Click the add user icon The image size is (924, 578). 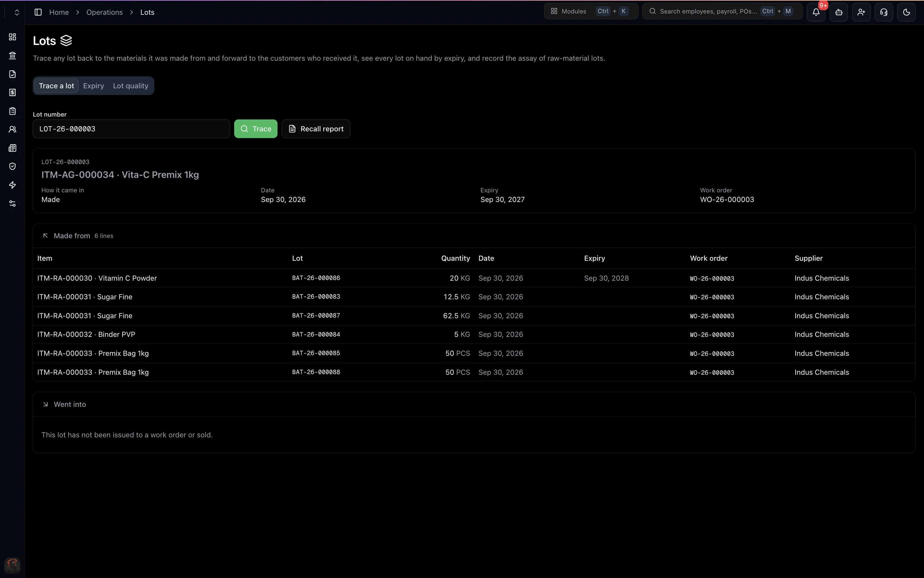coord(861,12)
